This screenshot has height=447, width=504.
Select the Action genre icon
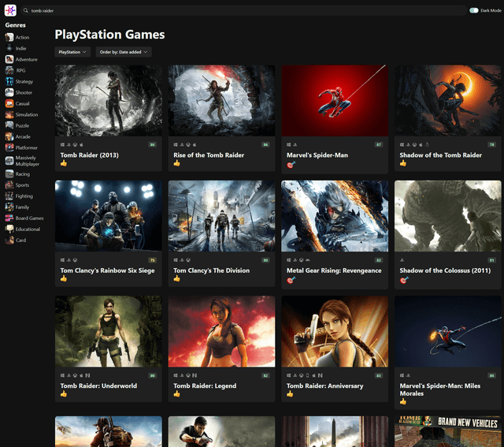(x=9, y=37)
